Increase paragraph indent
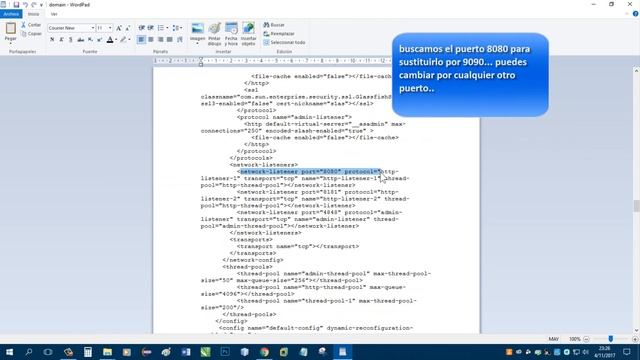640x360 pixels. [151, 28]
